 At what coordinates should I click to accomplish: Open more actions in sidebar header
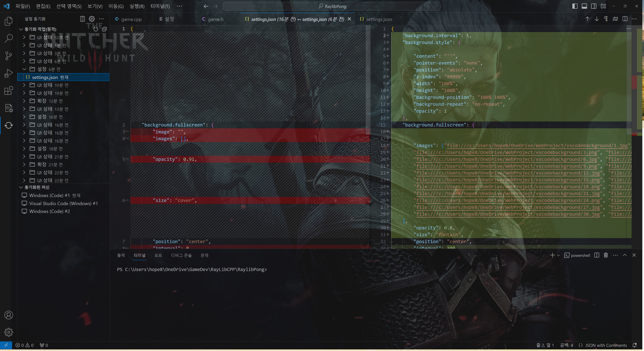[101, 19]
